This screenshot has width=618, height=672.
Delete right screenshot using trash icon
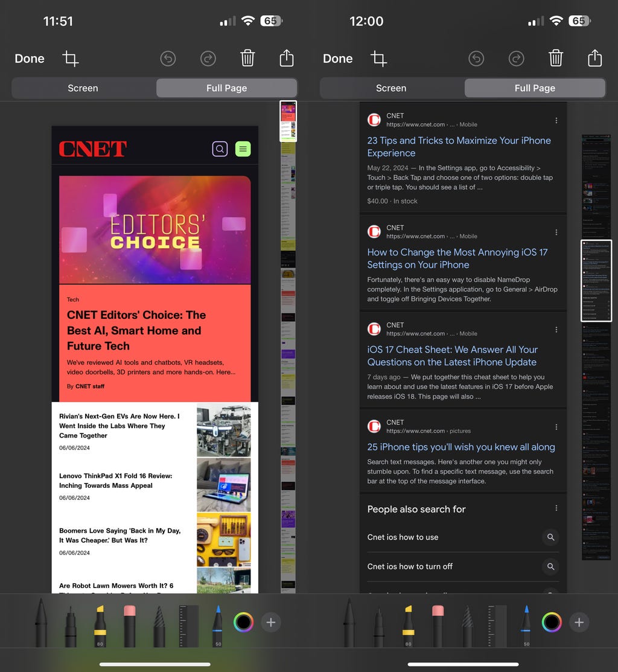[555, 58]
